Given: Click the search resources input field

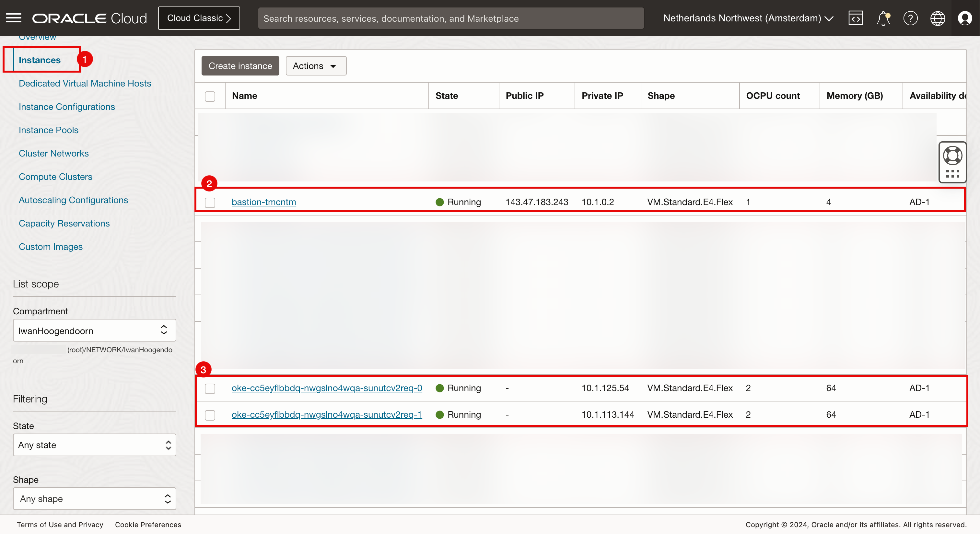Looking at the screenshot, I should click(450, 18).
